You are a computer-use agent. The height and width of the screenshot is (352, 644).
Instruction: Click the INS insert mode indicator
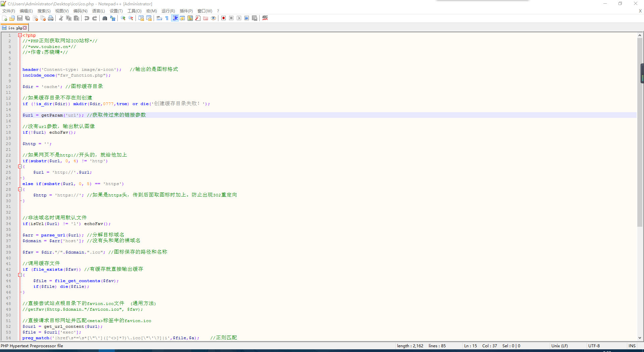point(632,346)
